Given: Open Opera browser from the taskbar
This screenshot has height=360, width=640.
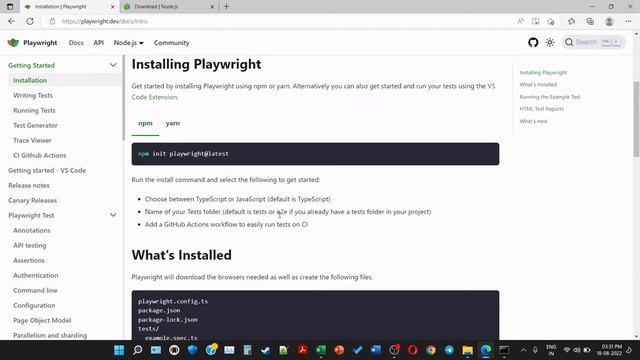Looking at the screenshot, I should [x=413, y=350].
